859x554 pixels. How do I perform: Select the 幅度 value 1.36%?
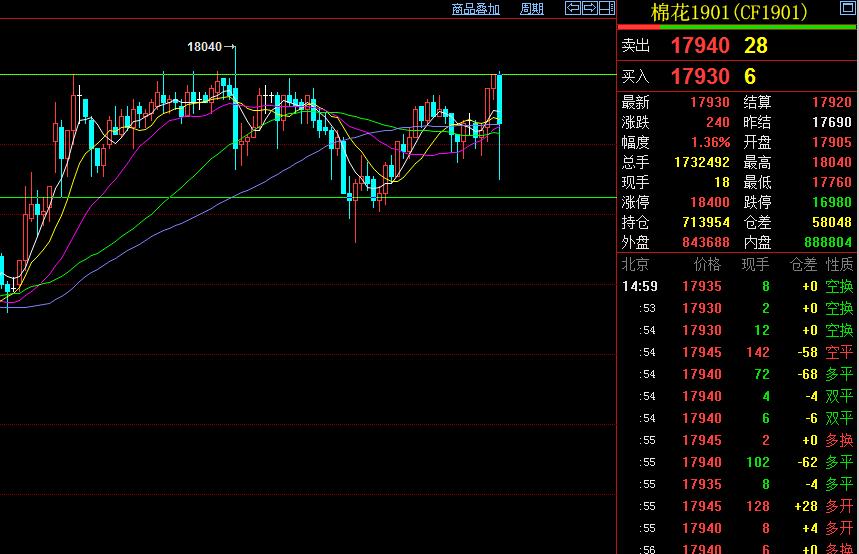(710, 142)
